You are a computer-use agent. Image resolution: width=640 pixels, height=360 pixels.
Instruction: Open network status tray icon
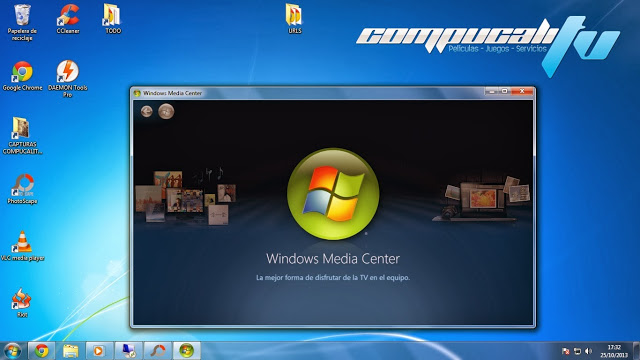(577, 351)
